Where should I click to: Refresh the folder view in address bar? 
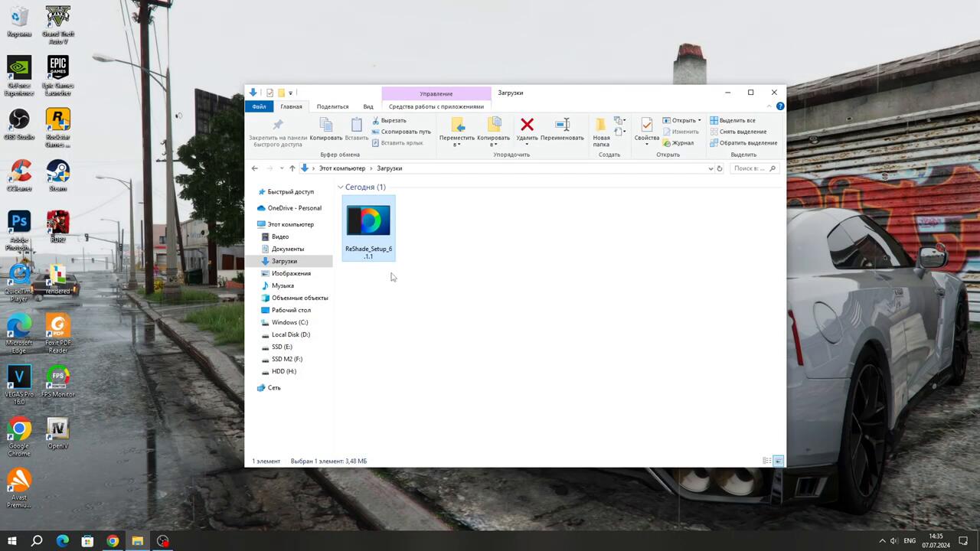coord(719,168)
